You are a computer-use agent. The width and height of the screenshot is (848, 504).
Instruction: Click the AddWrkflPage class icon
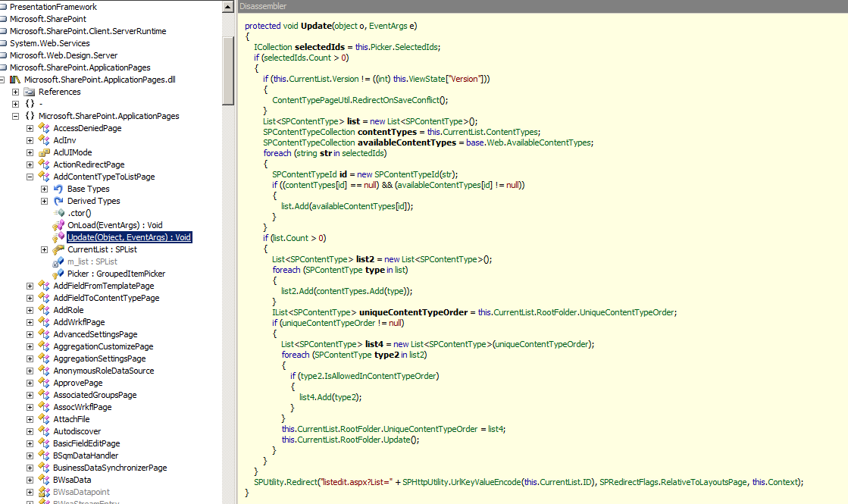(x=44, y=322)
